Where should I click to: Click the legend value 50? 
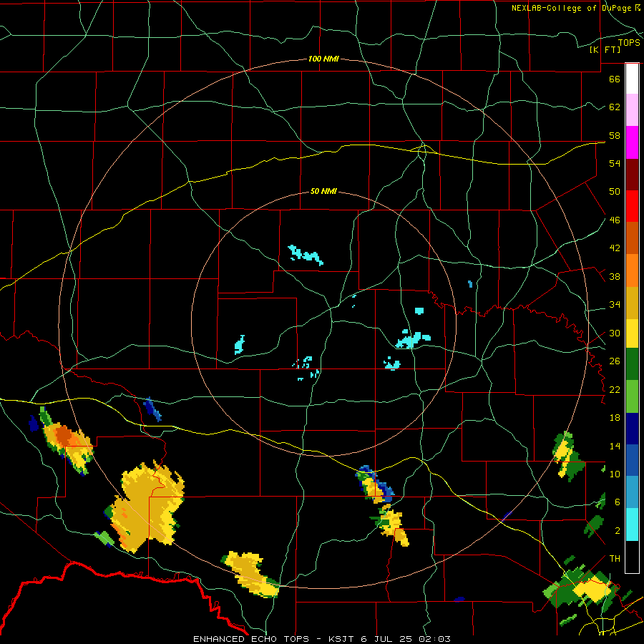(615, 192)
